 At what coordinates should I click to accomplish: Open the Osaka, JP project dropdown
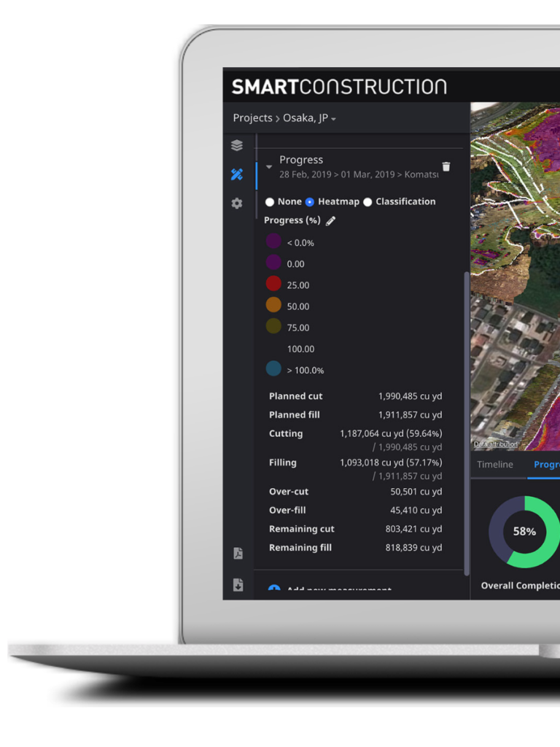point(309,118)
